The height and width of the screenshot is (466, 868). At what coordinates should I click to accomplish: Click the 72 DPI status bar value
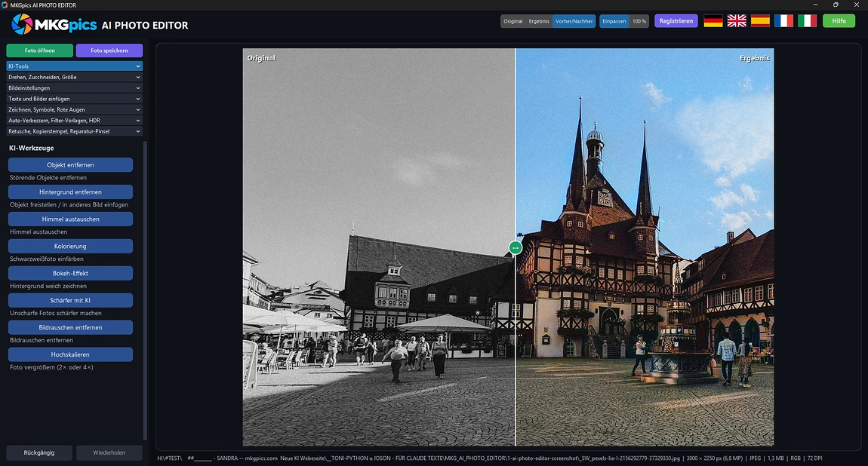pyautogui.click(x=814, y=458)
